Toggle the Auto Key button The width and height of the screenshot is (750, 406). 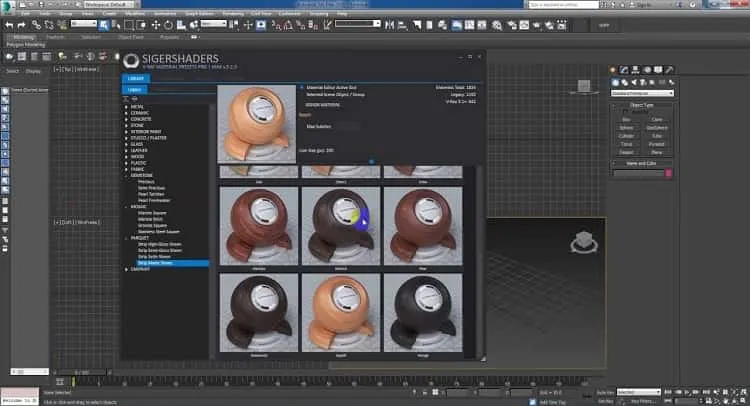coord(605,392)
